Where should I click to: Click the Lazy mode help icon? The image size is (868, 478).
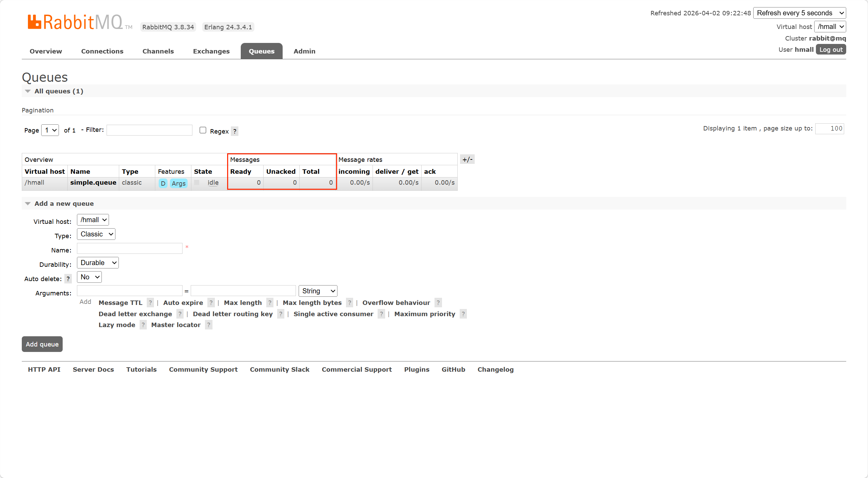(x=143, y=325)
